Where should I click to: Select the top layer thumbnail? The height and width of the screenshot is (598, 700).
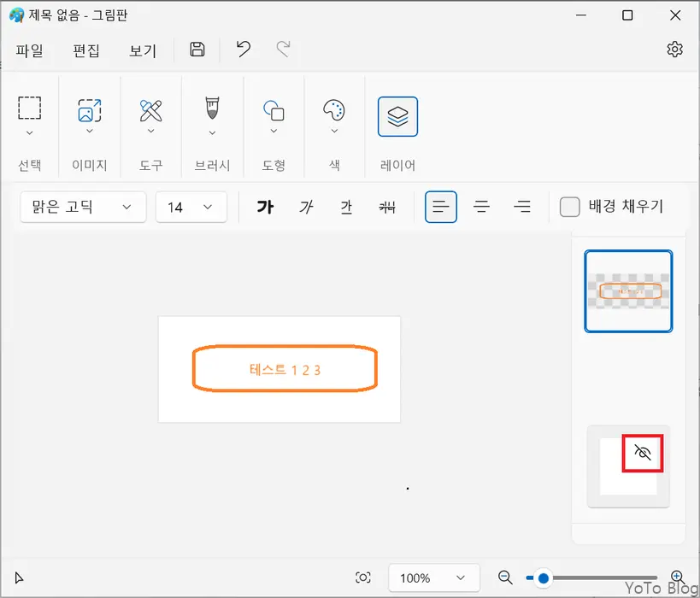pos(628,290)
